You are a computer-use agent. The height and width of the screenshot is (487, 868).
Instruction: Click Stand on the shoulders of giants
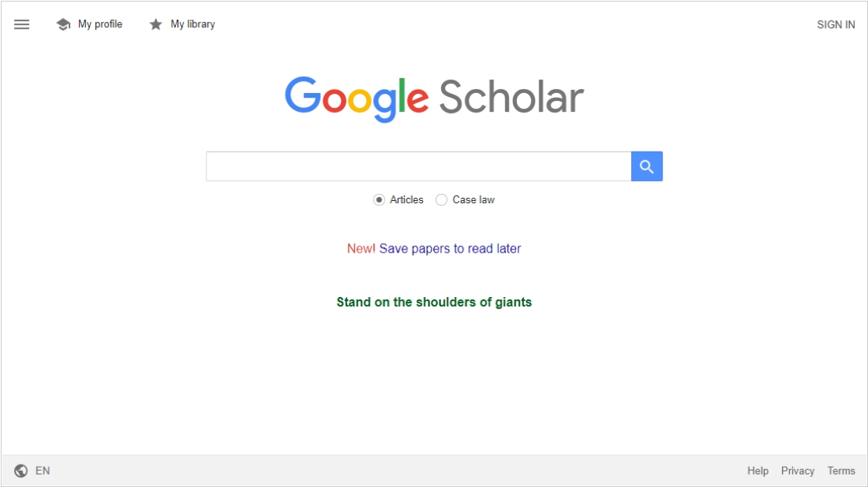434,303
